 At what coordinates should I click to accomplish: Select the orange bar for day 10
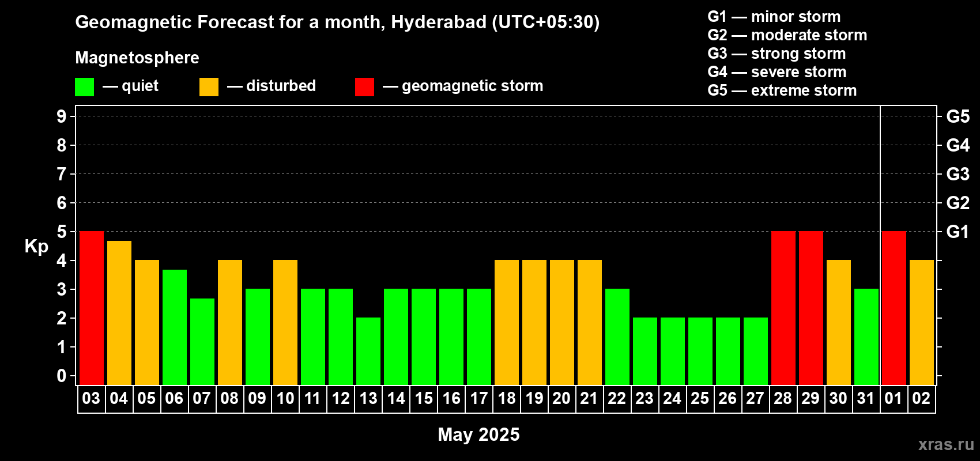(x=285, y=323)
